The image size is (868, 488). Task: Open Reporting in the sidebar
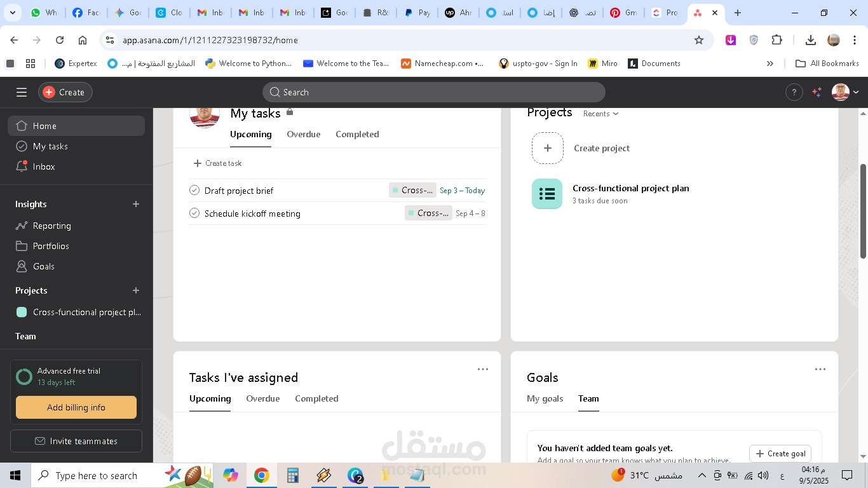(x=76, y=226)
